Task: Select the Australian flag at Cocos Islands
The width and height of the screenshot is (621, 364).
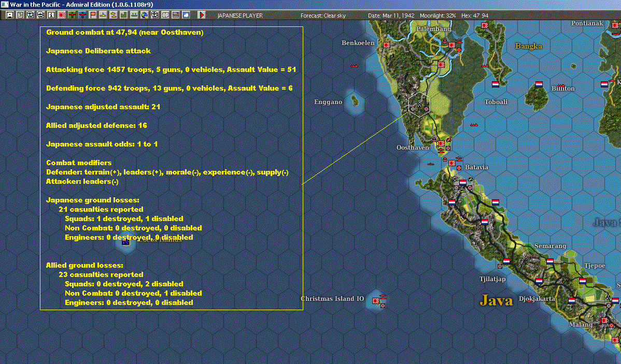Action: click(x=126, y=242)
